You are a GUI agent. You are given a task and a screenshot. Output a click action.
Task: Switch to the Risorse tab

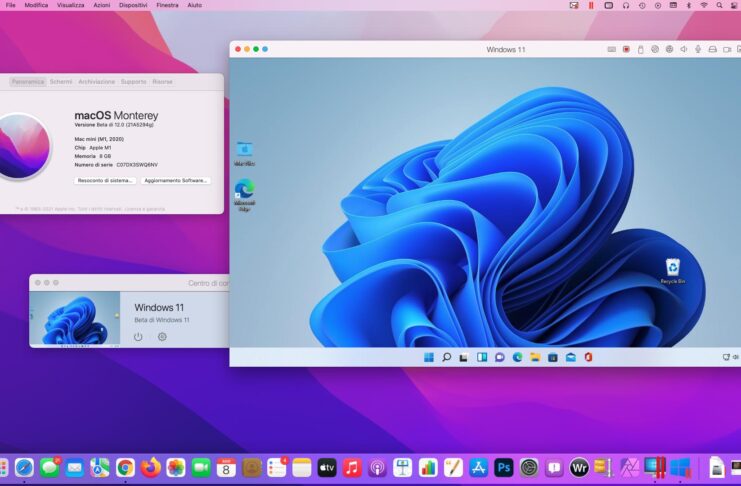coord(163,82)
